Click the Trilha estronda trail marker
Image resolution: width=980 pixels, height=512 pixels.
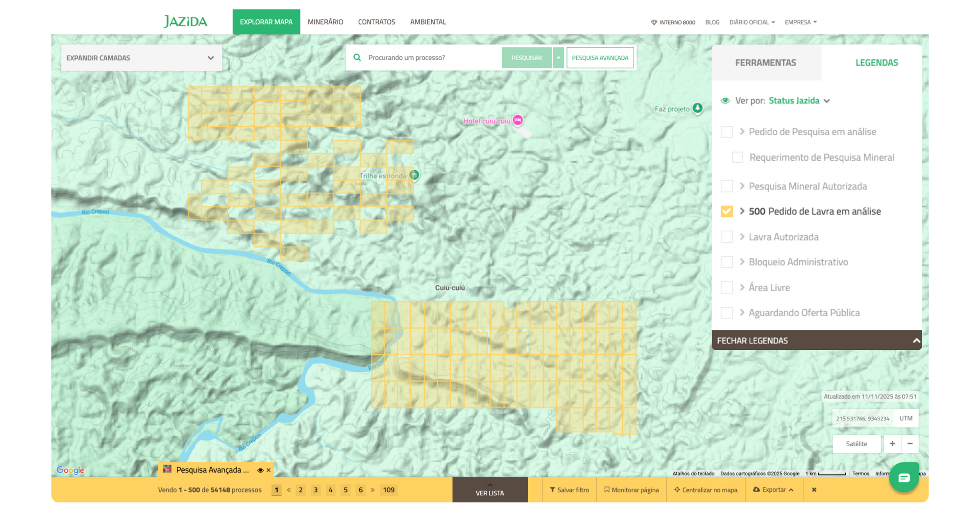[414, 175]
